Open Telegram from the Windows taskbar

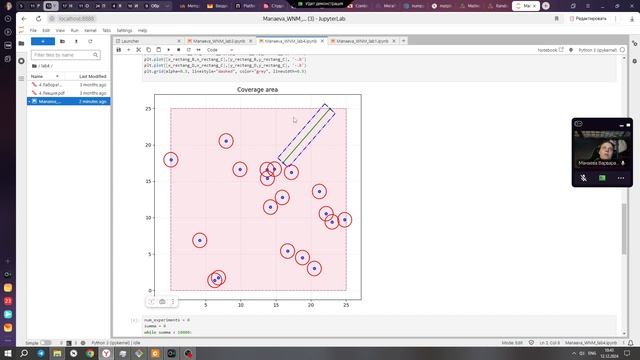(41, 353)
